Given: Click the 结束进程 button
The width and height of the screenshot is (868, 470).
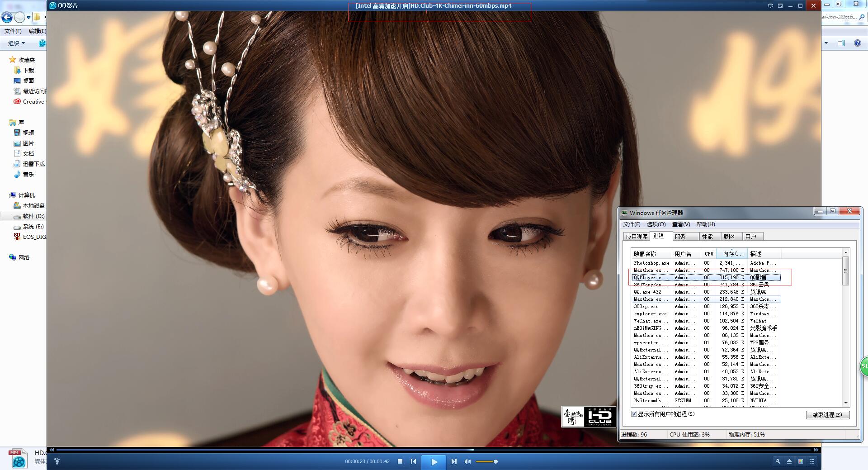Looking at the screenshot, I should coord(827,415).
